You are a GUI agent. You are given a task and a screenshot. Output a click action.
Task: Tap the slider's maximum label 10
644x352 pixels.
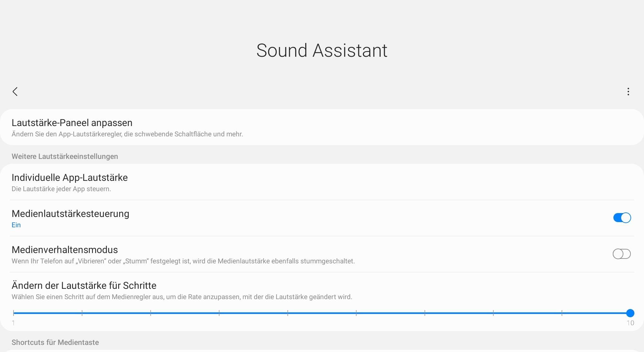[x=630, y=323]
